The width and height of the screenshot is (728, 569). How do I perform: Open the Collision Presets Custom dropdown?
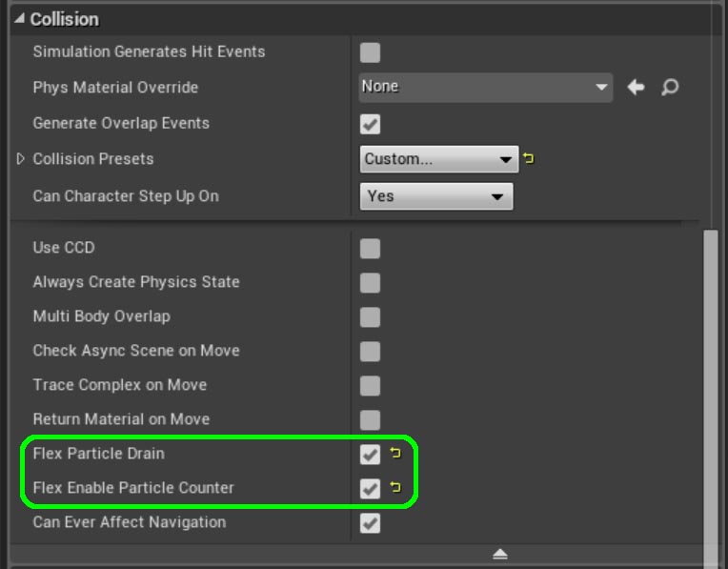438,159
